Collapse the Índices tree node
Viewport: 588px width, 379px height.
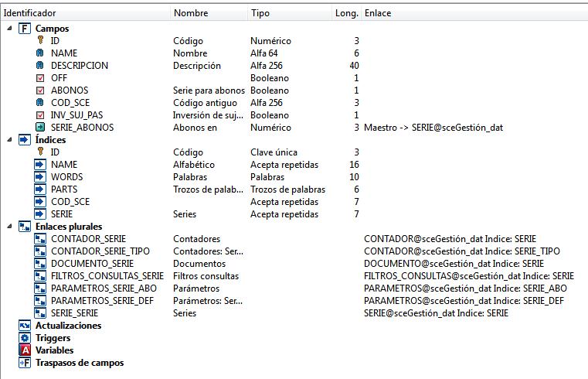tap(8, 139)
